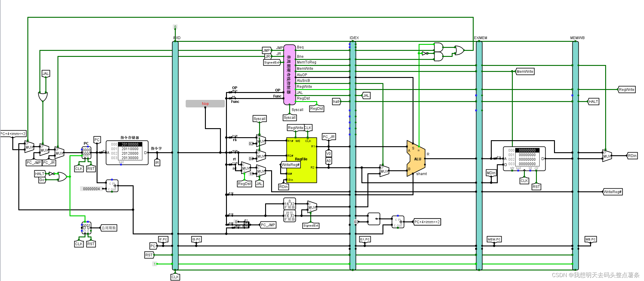
Task: Click the gray Nop label box
Action: [x=205, y=103]
